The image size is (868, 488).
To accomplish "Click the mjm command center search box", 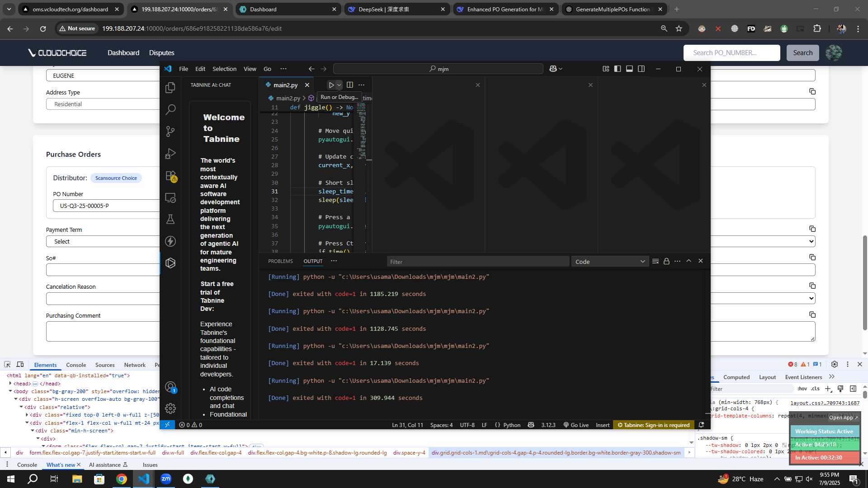I will (438, 69).
